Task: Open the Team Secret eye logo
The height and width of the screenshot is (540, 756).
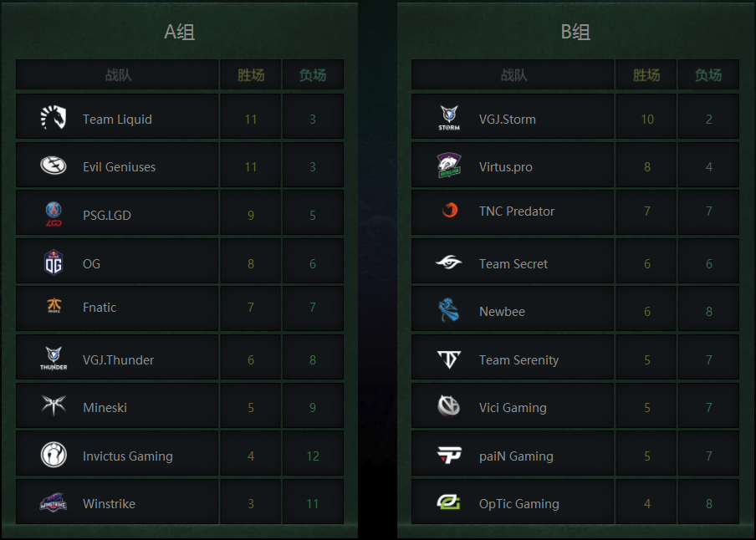Action: coord(449,262)
